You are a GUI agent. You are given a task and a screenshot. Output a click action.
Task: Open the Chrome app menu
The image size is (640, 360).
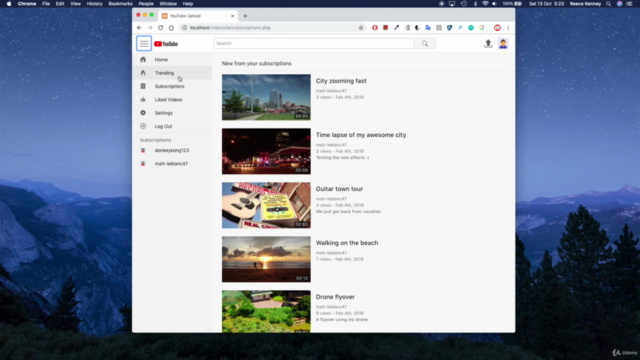[27, 4]
